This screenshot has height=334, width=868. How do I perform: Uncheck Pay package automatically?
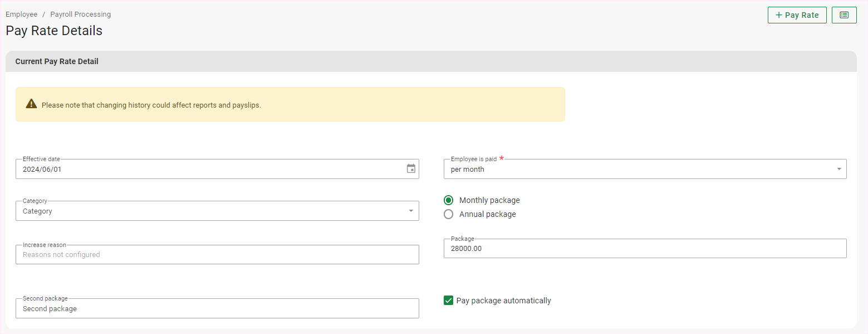449,301
